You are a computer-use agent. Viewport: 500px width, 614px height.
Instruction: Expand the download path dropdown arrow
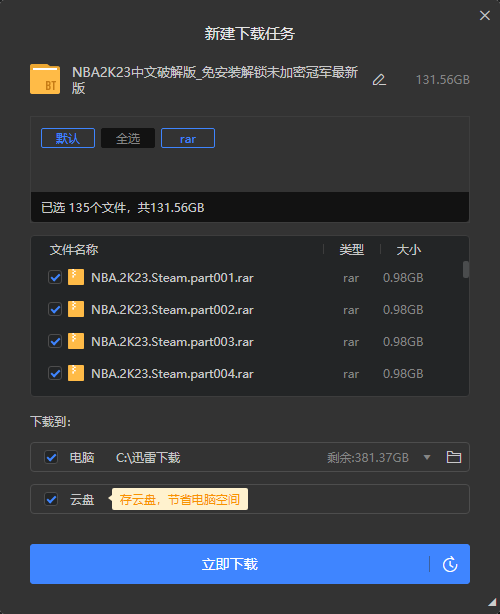point(427,457)
